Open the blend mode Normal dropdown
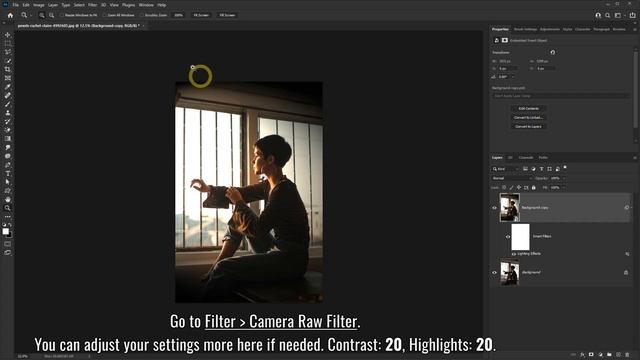640x360 pixels. tap(512, 178)
